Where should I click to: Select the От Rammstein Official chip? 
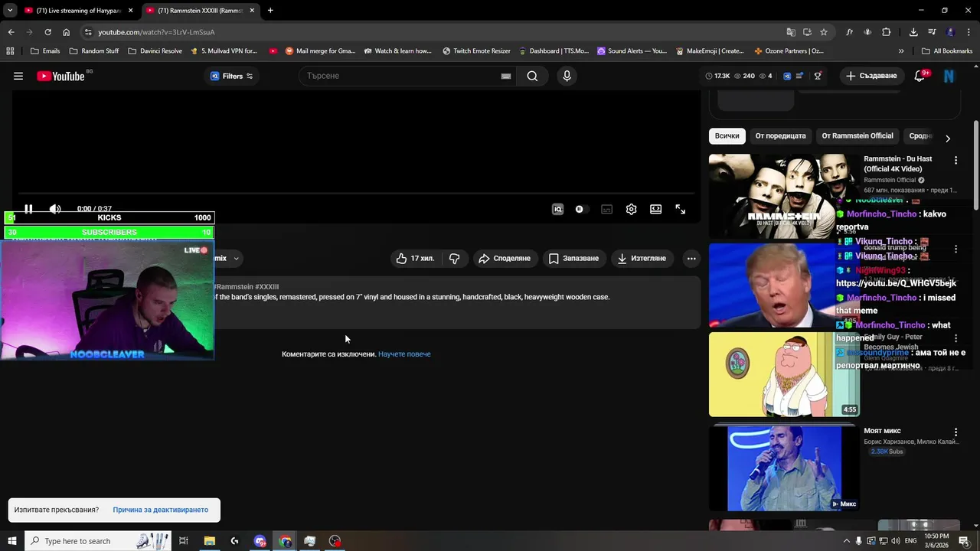click(857, 136)
